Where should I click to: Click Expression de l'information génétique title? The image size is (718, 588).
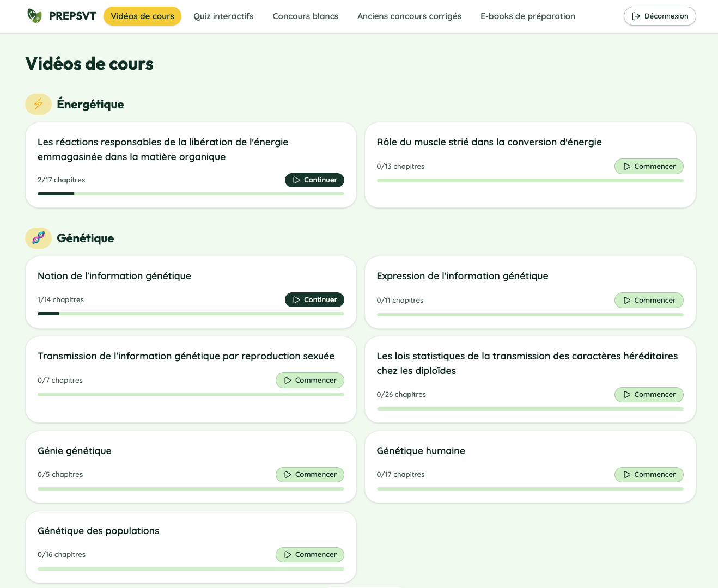pyautogui.click(x=463, y=276)
